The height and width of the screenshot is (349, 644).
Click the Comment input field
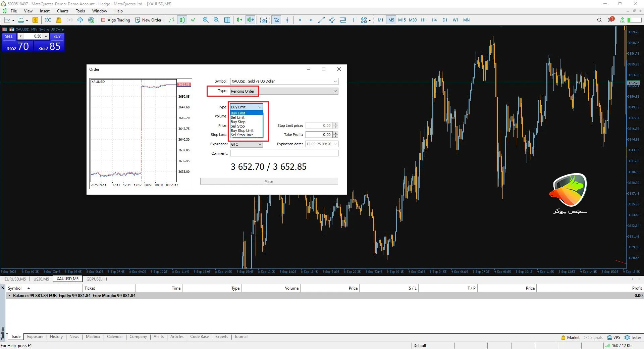284,153
